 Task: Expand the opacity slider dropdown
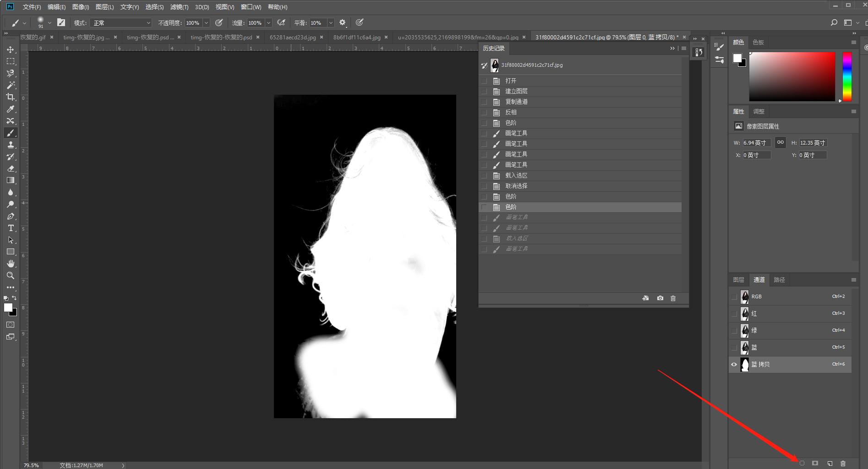coord(206,23)
